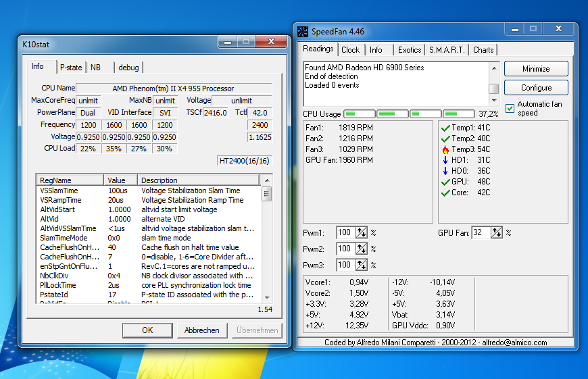Open the NB tab in K10stat
This screenshot has height=379, width=588.
[x=95, y=68]
